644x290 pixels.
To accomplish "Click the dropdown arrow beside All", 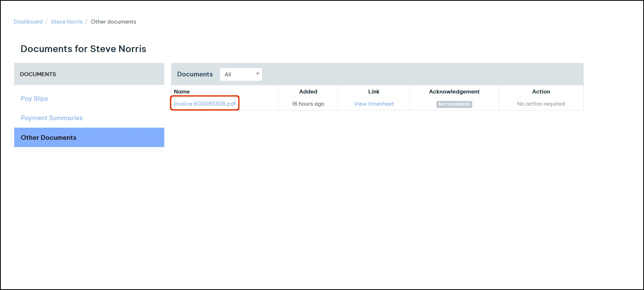I will pyautogui.click(x=258, y=74).
